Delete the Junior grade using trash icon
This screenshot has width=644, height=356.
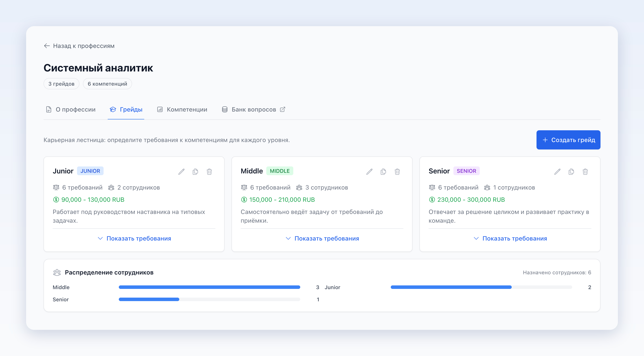pos(210,171)
